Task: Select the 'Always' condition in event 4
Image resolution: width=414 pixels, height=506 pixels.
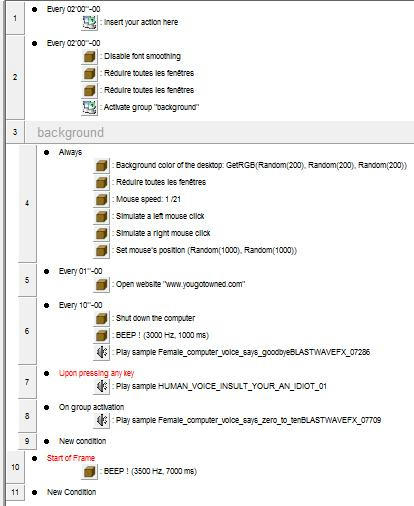Action: [x=70, y=152]
